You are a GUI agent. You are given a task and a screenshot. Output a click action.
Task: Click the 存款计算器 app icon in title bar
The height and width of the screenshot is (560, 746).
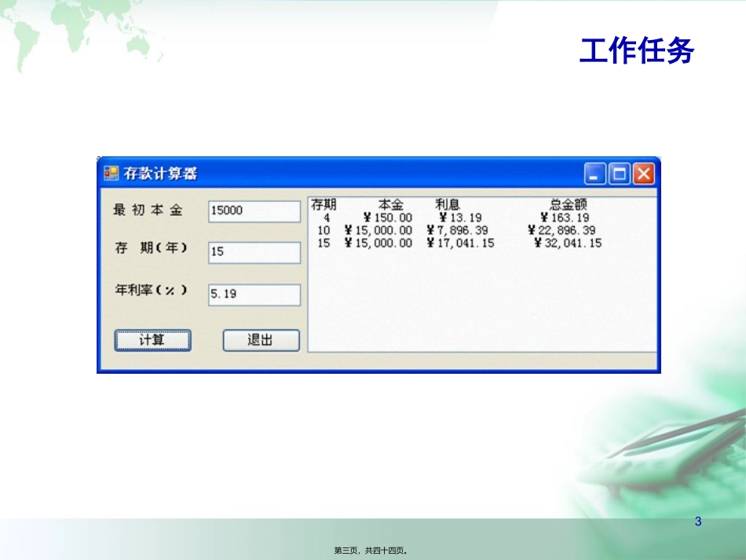tap(111, 174)
